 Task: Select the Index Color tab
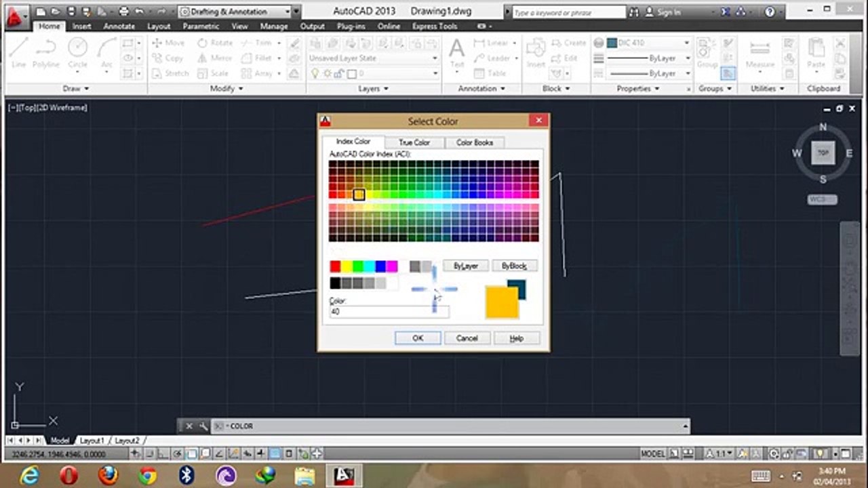(x=353, y=142)
